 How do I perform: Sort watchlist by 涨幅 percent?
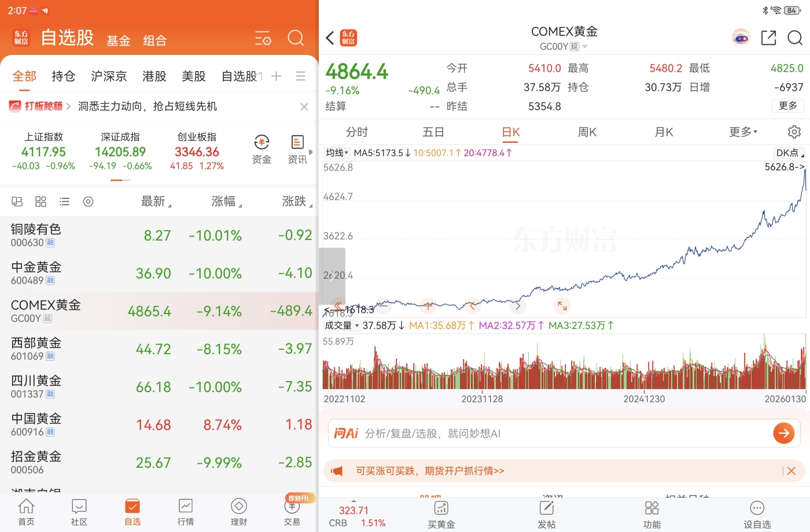coord(226,201)
